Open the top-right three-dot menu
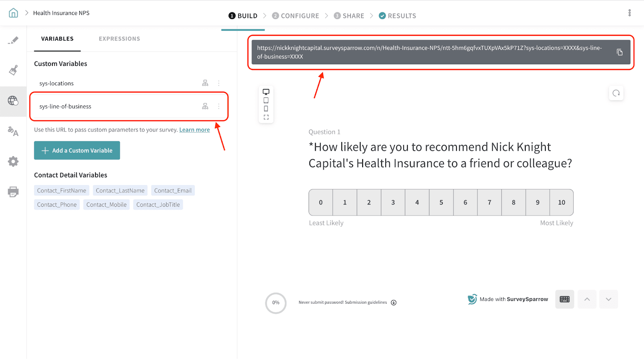The height and width of the screenshot is (364, 644). (x=630, y=13)
